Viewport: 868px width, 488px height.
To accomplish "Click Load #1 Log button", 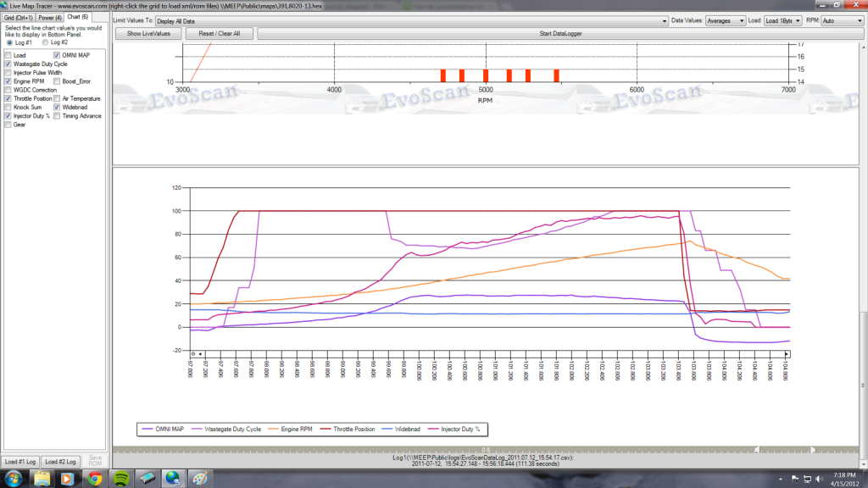I will (20, 462).
